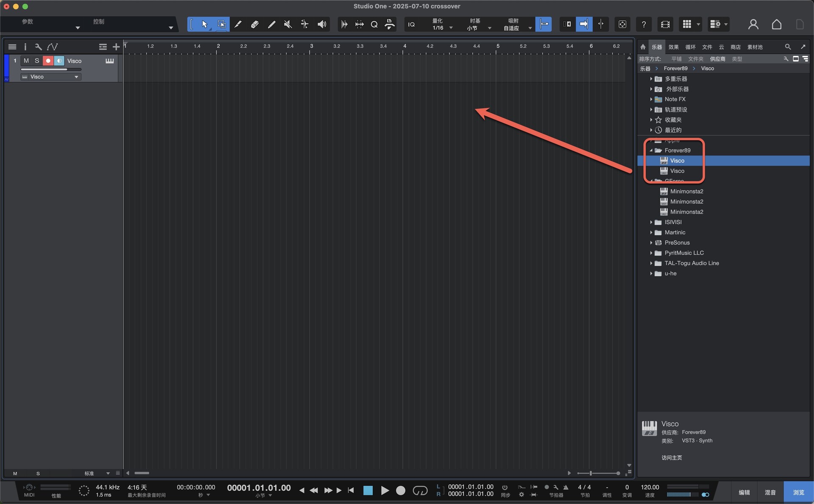The width and height of the screenshot is (814, 504).
Task: Switch to the 素材池 browser tab
Action: coord(755,47)
